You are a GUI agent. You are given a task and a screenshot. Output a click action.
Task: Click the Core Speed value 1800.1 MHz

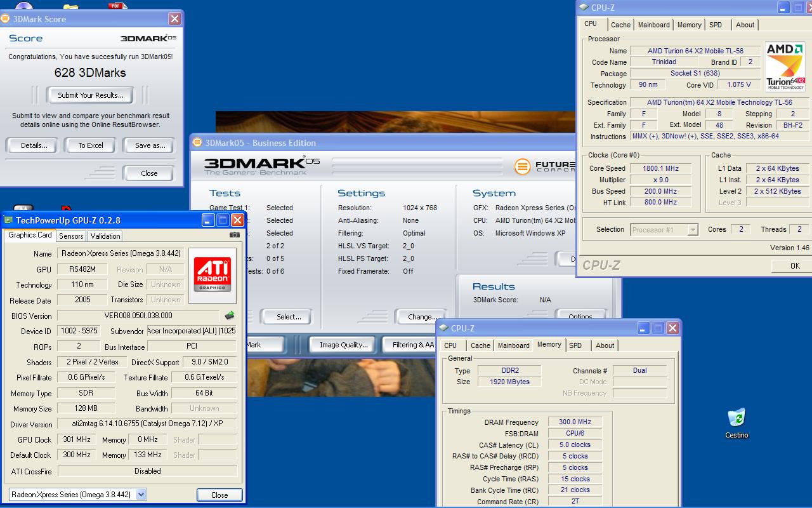click(660, 168)
